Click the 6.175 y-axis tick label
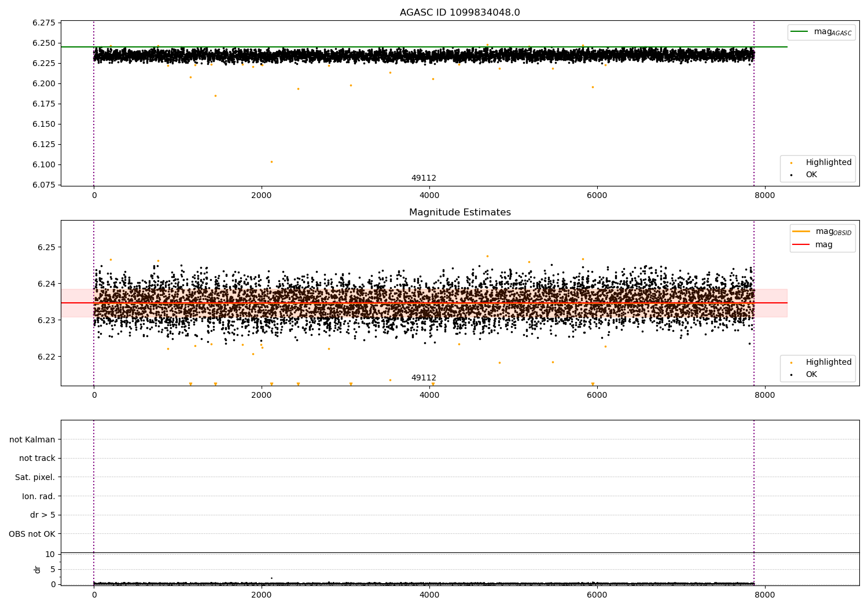Image resolution: width=868 pixels, height=608 pixels. pyautogui.click(x=44, y=104)
